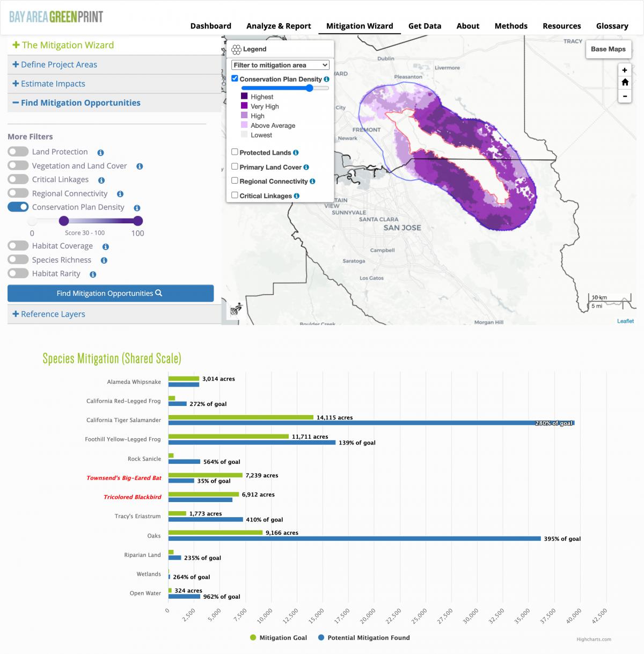This screenshot has height=654, width=644.
Task: Click the Bay Area Greenprint logo
Action: (56, 17)
